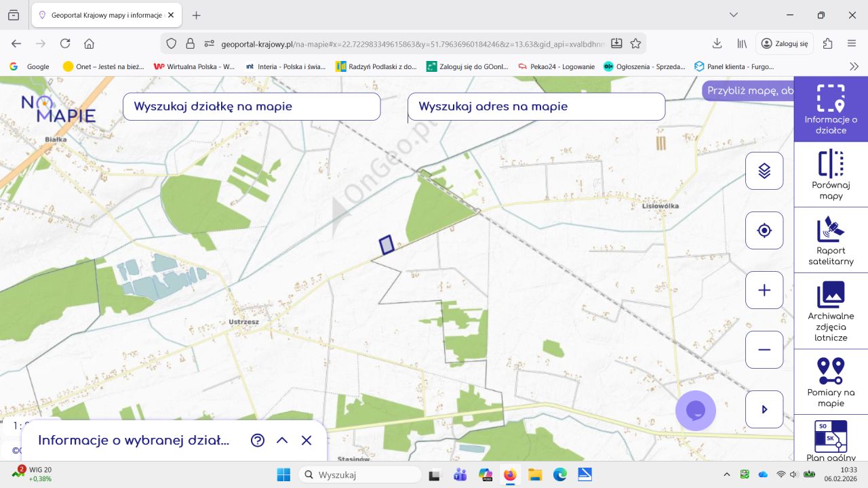Screen dimensions: 868x488
Task: Expand the parcel information panel chevron
Action: 282,441
